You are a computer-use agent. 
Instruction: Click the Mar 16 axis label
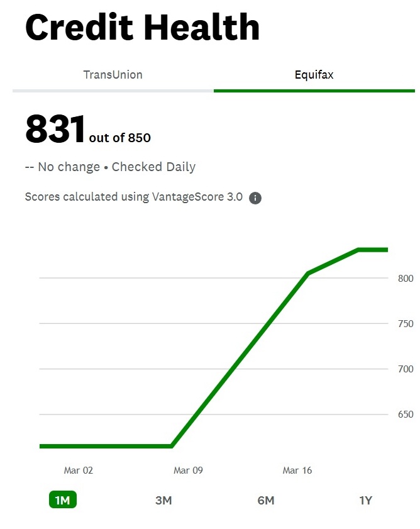[297, 471]
